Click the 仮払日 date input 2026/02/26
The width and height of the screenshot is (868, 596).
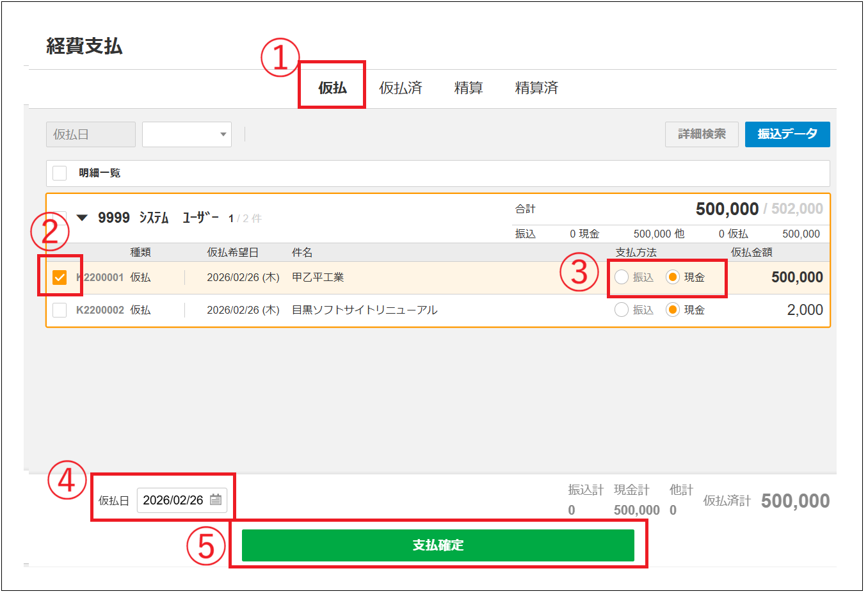173,500
